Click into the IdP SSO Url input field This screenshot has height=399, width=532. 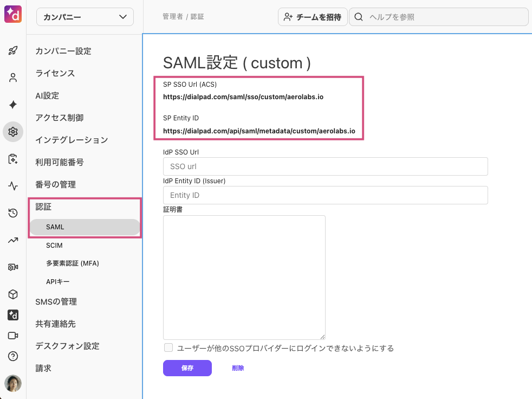325,166
